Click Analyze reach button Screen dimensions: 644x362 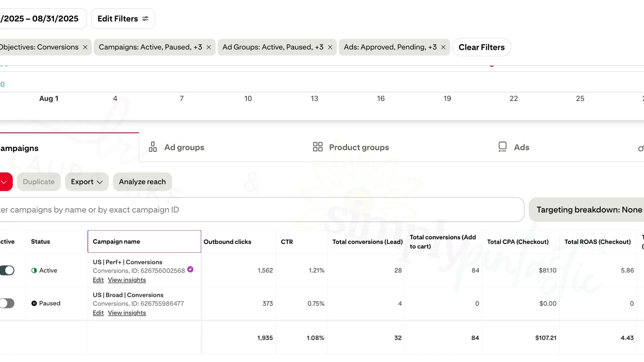(x=142, y=182)
